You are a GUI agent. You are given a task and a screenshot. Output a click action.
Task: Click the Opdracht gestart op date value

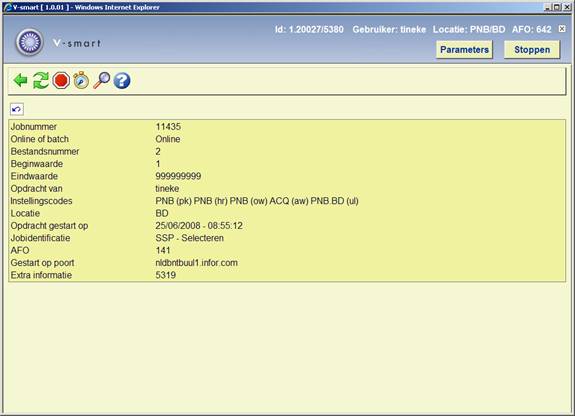click(x=199, y=226)
